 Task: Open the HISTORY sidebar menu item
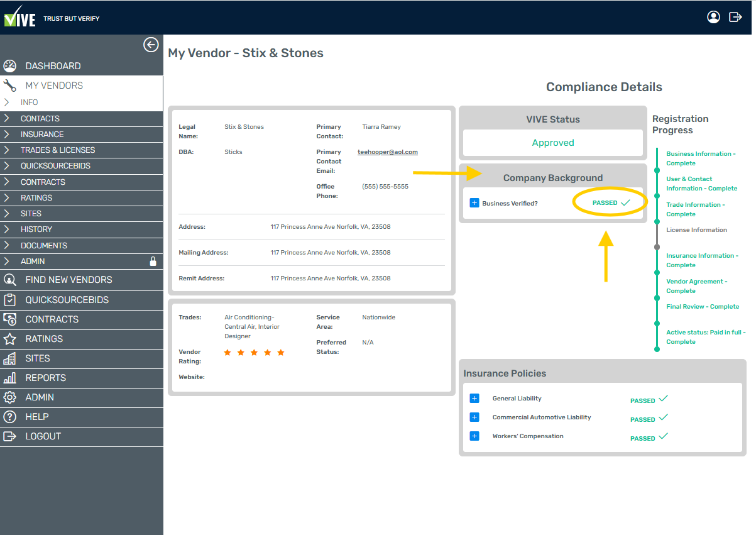[38, 229]
